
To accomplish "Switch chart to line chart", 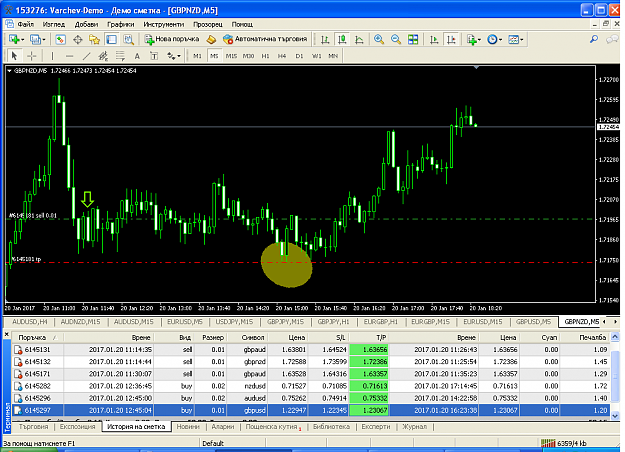I will coord(359,39).
